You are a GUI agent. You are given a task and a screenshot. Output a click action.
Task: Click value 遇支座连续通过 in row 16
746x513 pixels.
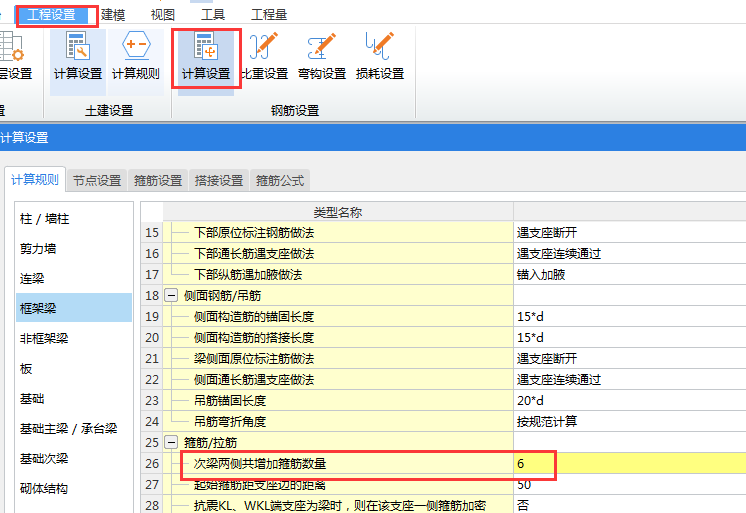tap(559, 254)
